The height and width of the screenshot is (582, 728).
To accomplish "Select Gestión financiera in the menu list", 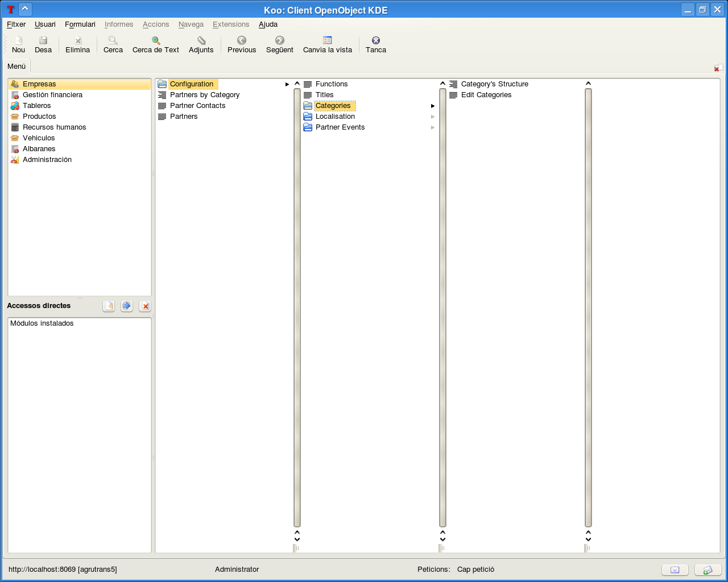I will [x=80, y=95].
